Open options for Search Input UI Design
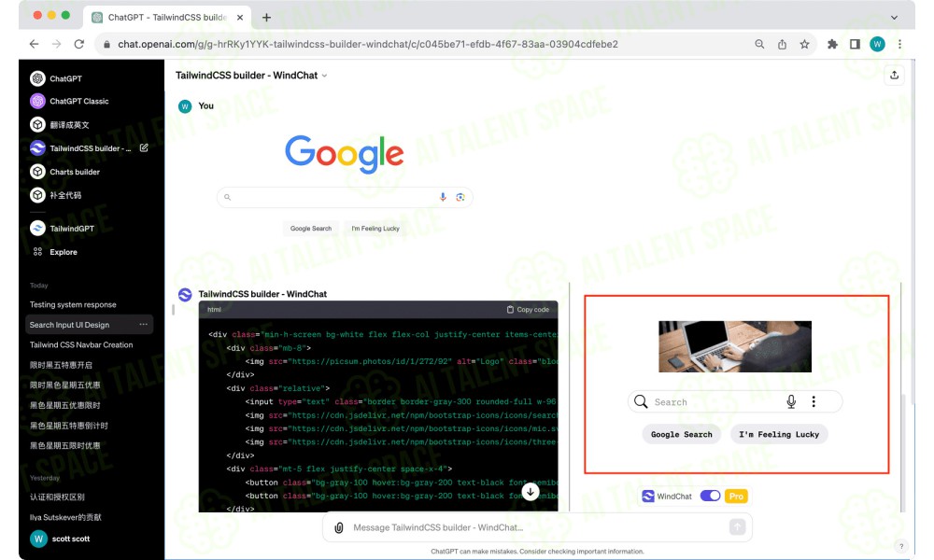 (144, 325)
